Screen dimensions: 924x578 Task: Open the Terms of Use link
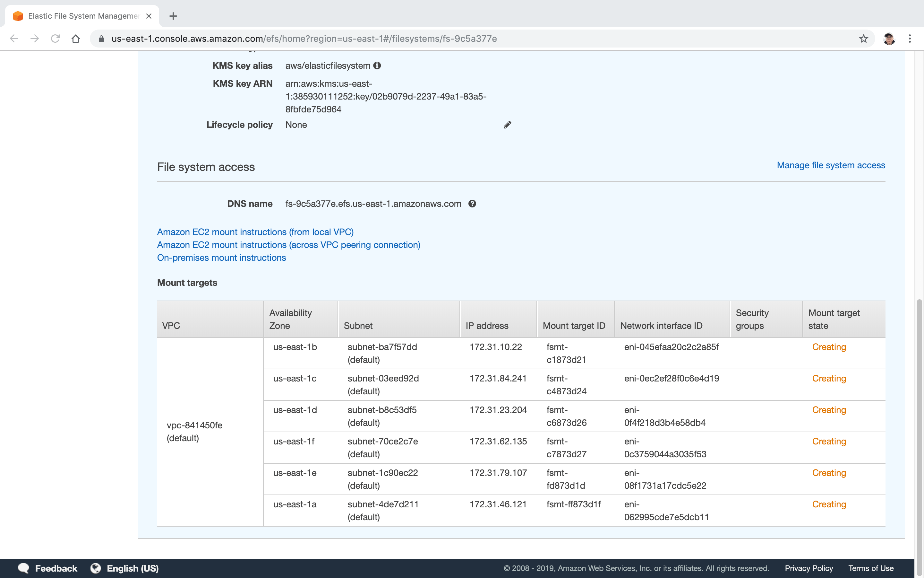[870, 568]
